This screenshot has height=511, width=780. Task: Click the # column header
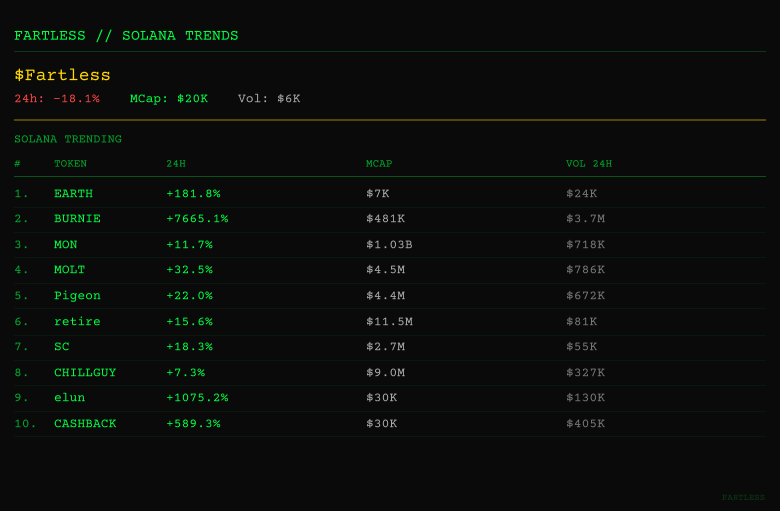17,164
